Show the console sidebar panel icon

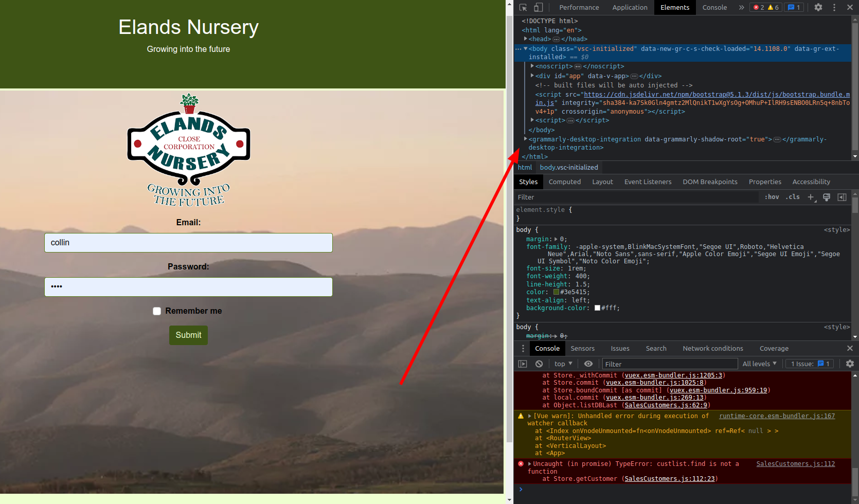(x=523, y=364)
